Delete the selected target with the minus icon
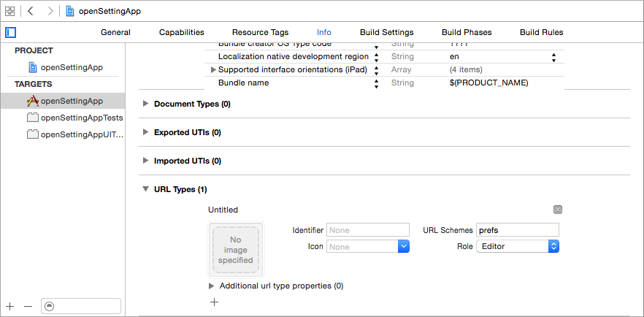The height and width of the screenshot is (317, 644). tap(28, 306)
